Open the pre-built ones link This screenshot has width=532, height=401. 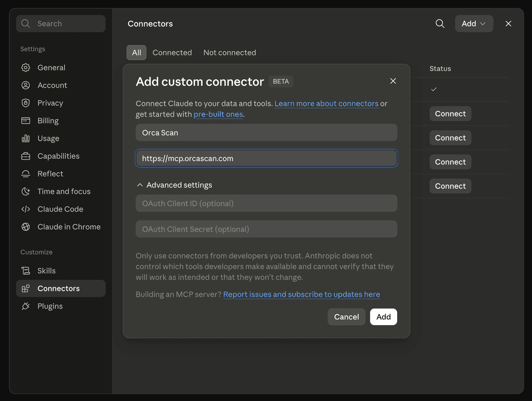218,114
